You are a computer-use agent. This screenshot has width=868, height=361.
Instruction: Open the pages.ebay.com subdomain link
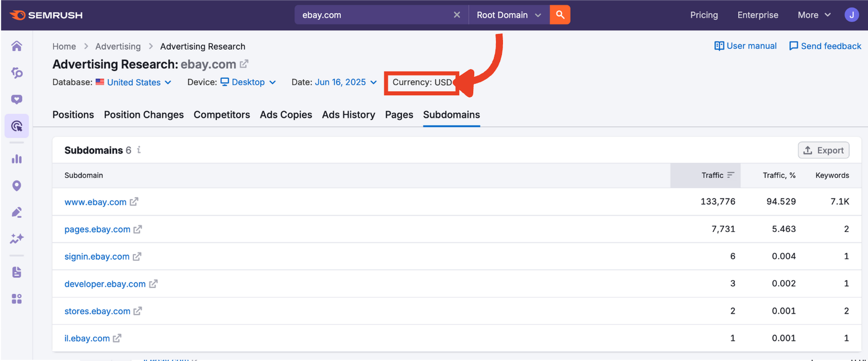point(97,229)
